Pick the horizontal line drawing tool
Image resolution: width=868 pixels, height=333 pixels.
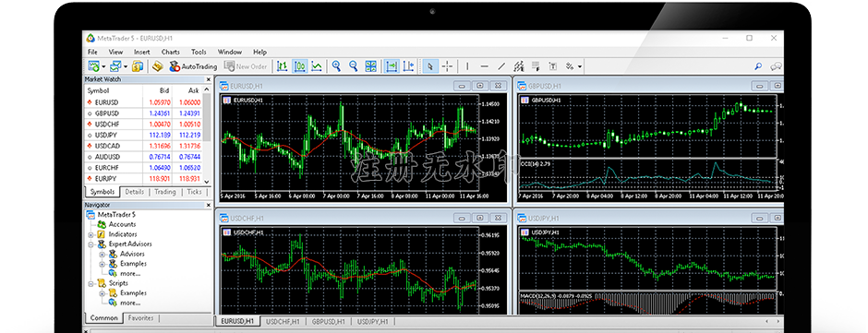485,66
